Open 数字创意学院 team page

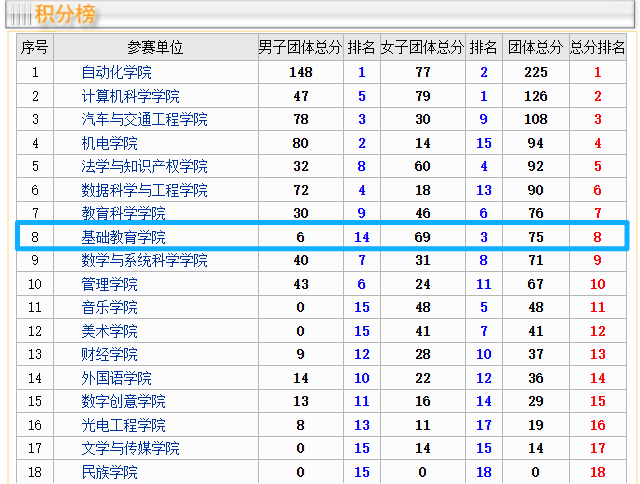click(123, 402)
